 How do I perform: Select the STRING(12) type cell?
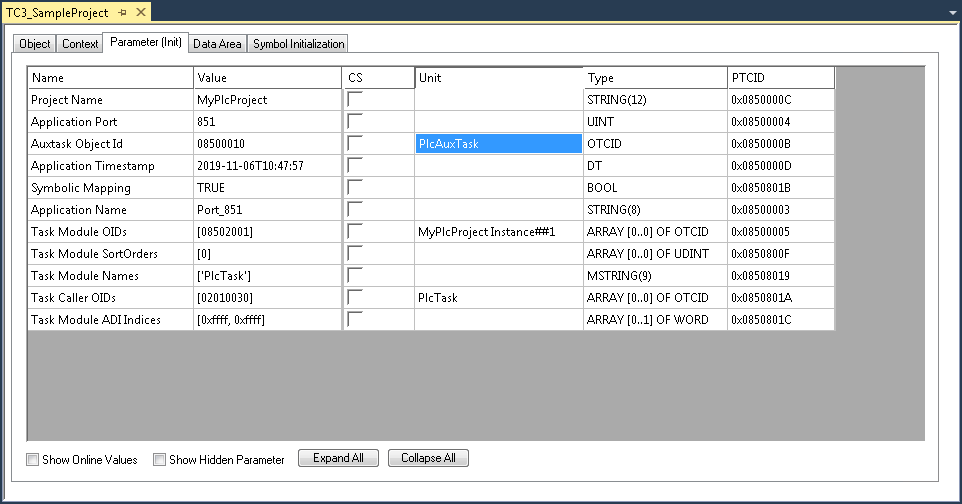coord(655,99)
